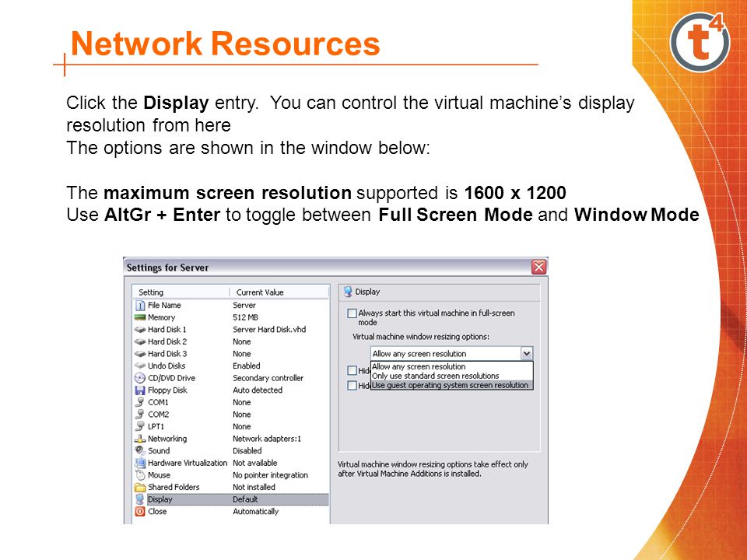Click the LPT1 port icon
The height and width of the screenshot is (560, 747).
click(x=140, y=427)
